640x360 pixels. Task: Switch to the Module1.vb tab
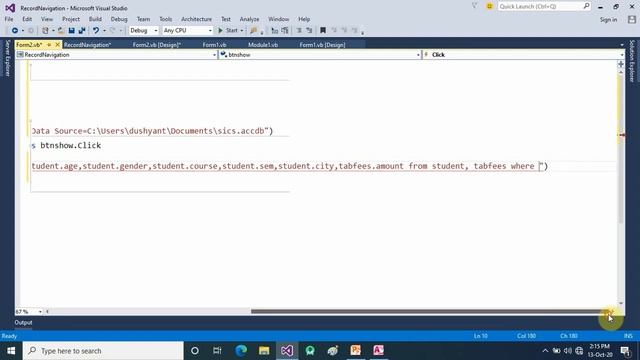pyautogui.click(x=263, y=45)
